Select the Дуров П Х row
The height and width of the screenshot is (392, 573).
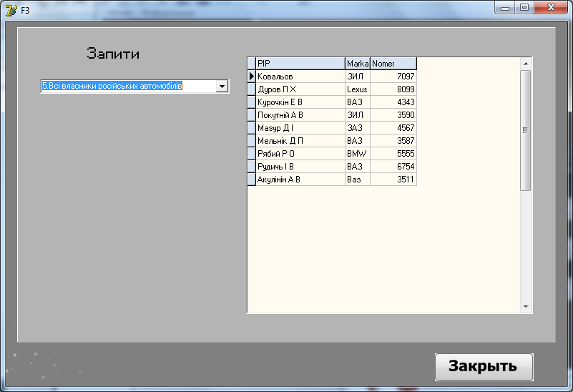pos(300,89)
